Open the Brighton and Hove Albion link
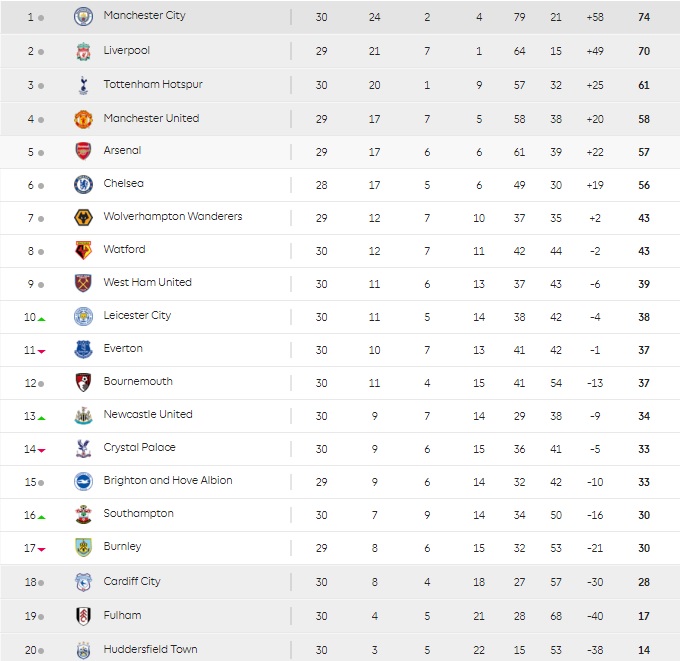Viewport: 680px width, 661px height. 168,481
